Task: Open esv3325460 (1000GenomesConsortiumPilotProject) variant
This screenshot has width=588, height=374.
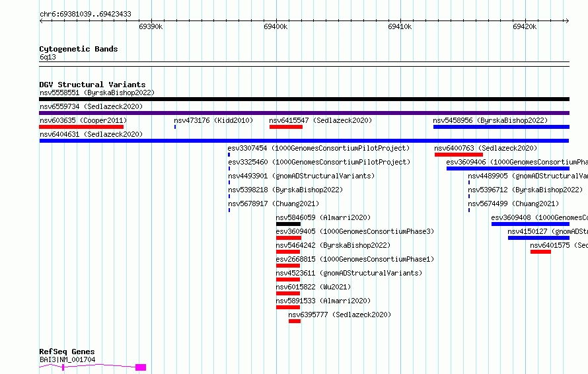Action: pos(319,162)
